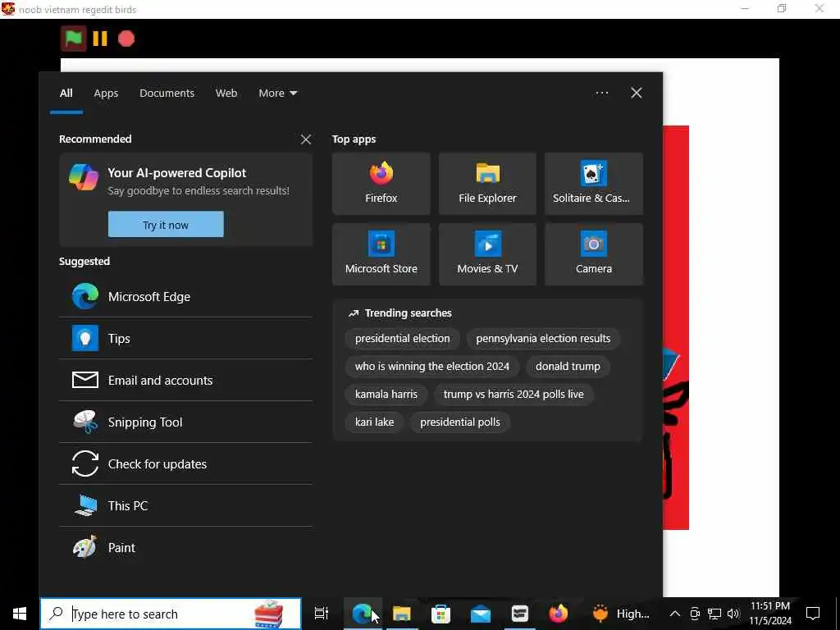The width and height of the screenshot is (840, 630).
Task: Dismiss the Recommended section
Action: [306, 139]
